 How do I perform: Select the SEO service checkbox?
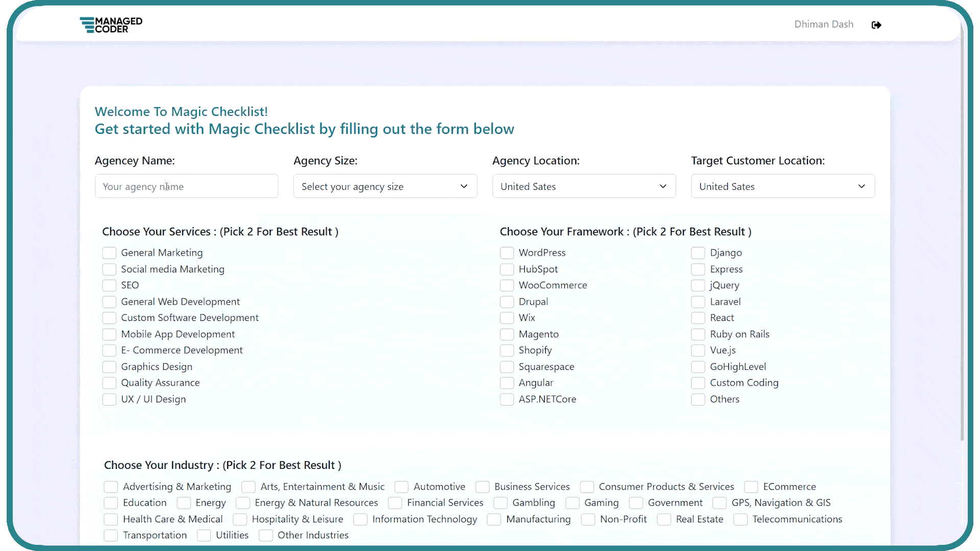point(109,286)
